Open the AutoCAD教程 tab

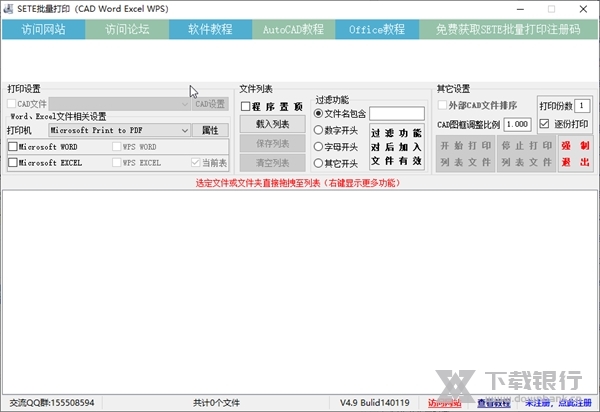coord(293,29)
